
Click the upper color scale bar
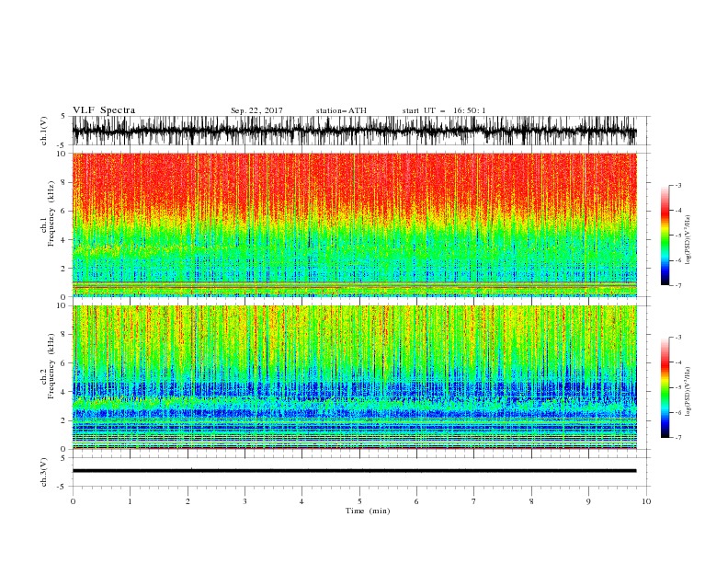click(665, 236)
